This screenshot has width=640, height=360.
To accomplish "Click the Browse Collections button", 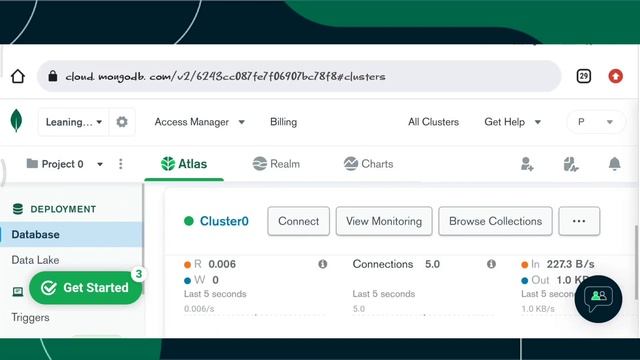I will pyautogui.click(x=496, y=221).
